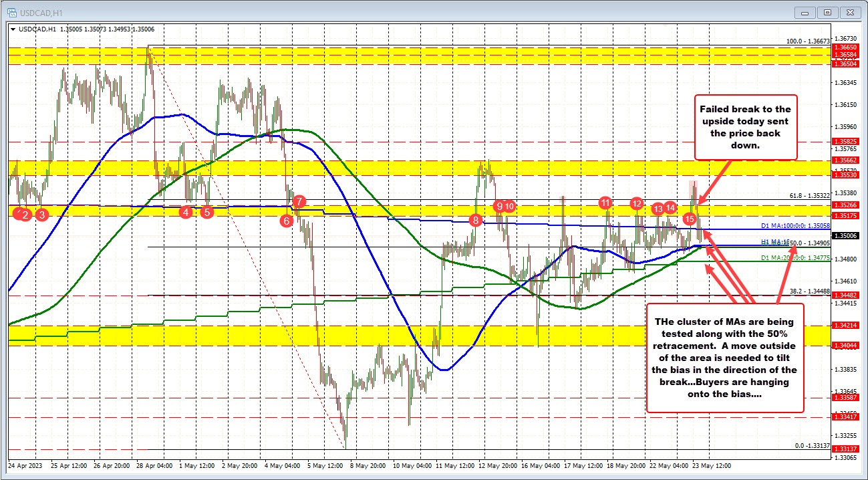The image size is (868, 480).
Task: Click the 1.34610 value on the price scale
Action: 845,281
